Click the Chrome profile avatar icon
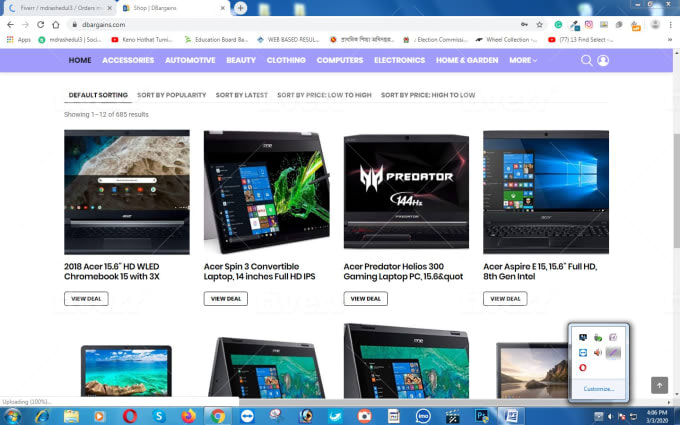 pos(655,25)
